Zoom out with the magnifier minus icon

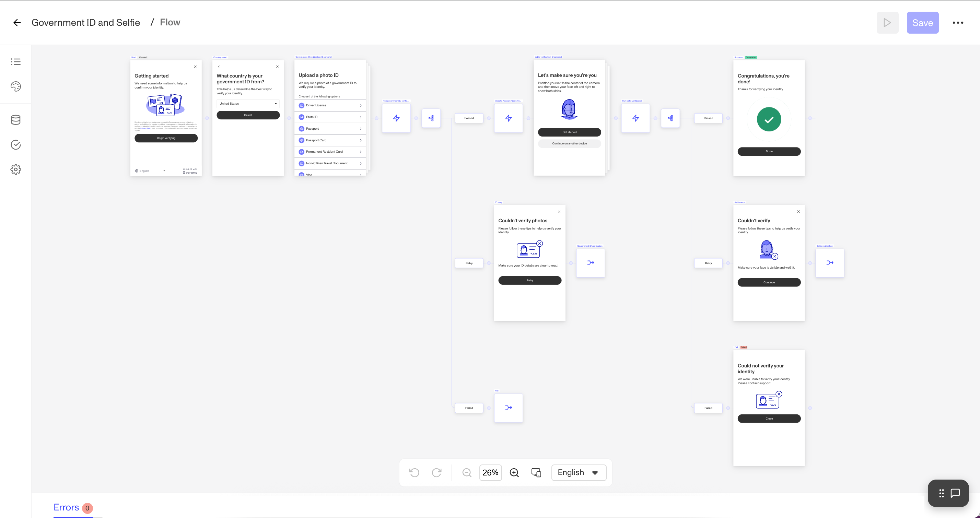(467, 472)
